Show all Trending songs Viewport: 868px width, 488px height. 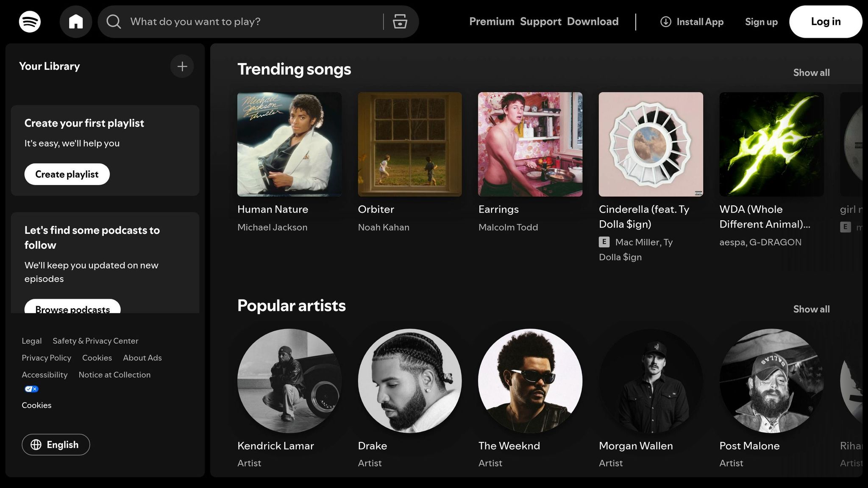coord(811,72)
